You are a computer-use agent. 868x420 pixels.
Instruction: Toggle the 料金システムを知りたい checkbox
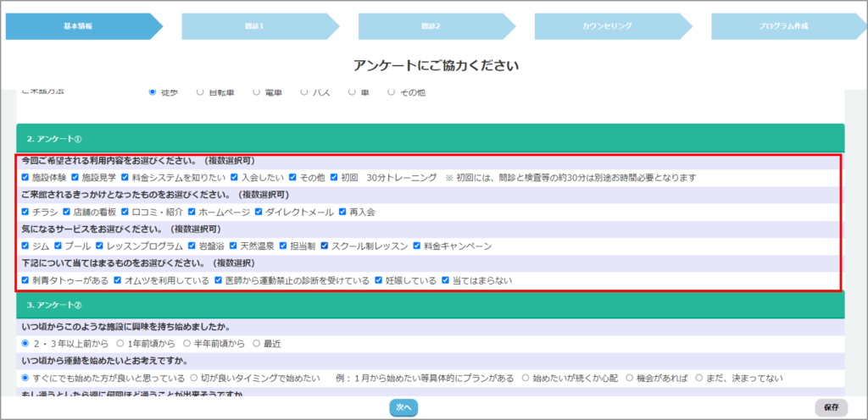pos(125,178)
